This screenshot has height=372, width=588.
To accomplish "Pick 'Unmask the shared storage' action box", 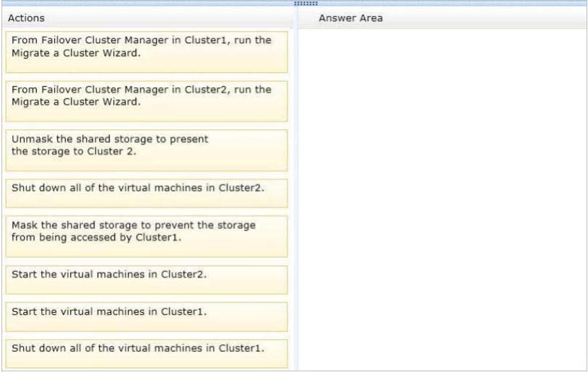I will point(147,150).
